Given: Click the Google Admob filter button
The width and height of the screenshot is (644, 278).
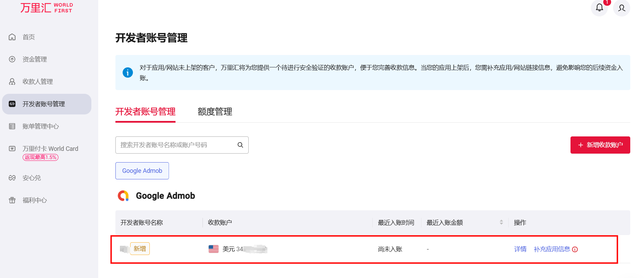Looking at the screenshot, I should [142, 171].
